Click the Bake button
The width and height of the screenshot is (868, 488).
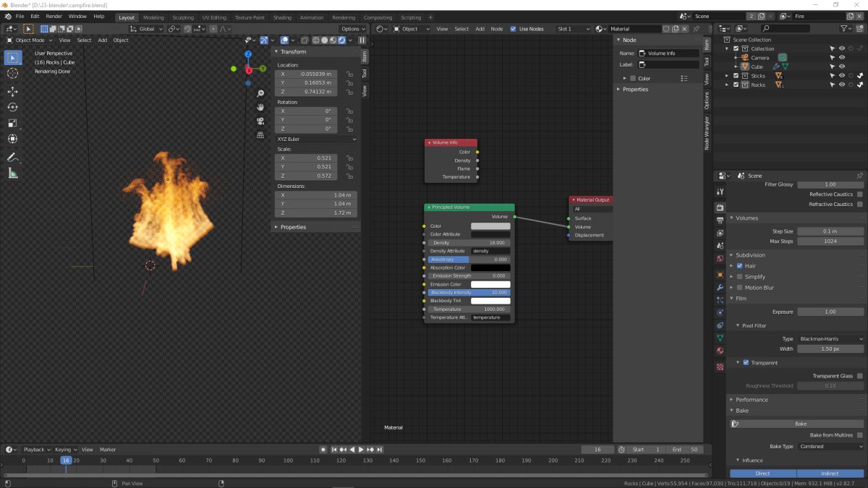click(796, 424)
